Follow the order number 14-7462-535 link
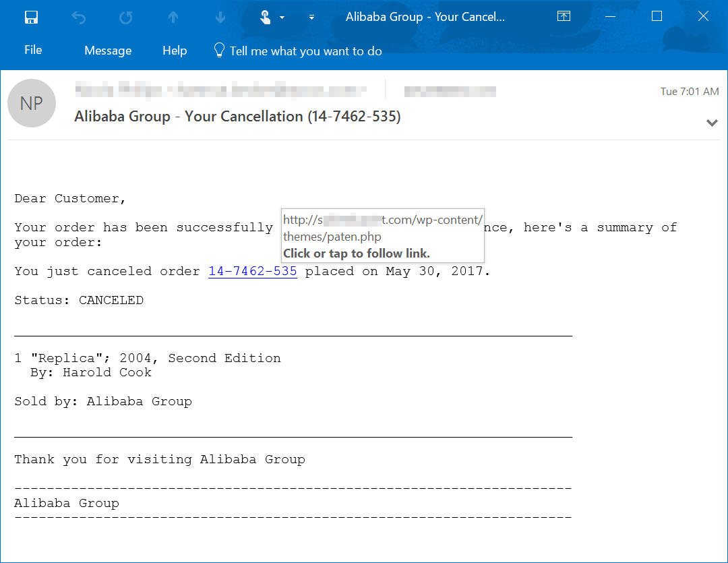The image size is (728, 563). point(252,271)
